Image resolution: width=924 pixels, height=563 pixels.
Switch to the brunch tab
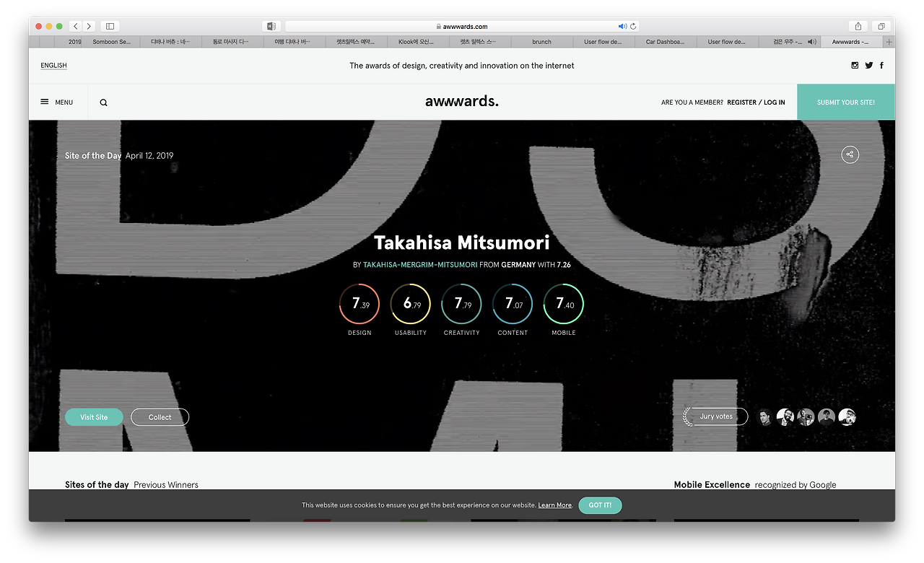542,42
